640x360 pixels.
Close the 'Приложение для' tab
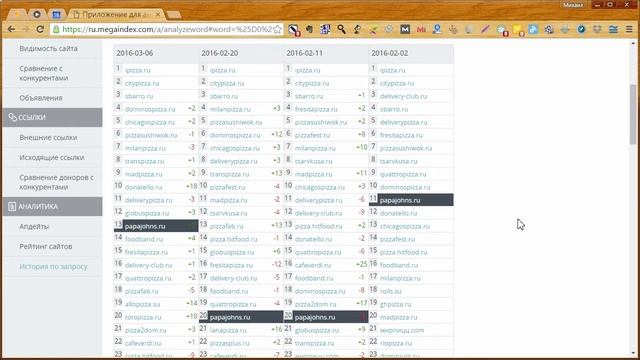(x=158, y=14)
